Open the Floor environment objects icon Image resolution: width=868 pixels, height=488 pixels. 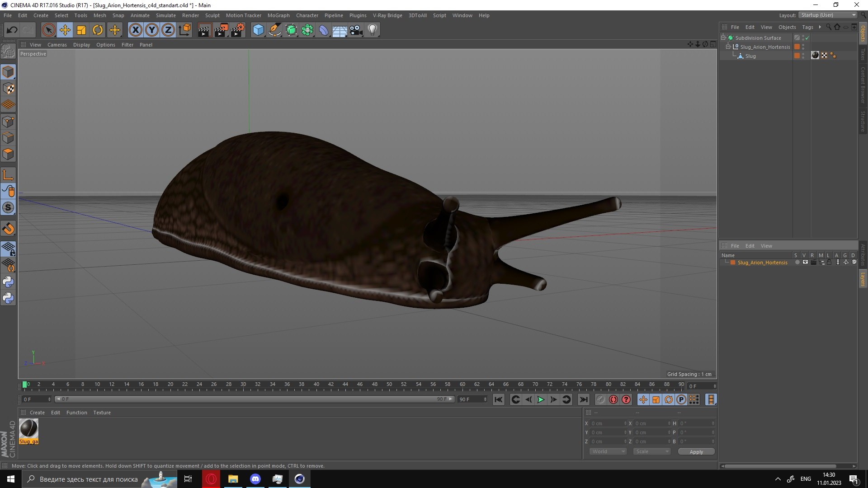tap(340, 30)
